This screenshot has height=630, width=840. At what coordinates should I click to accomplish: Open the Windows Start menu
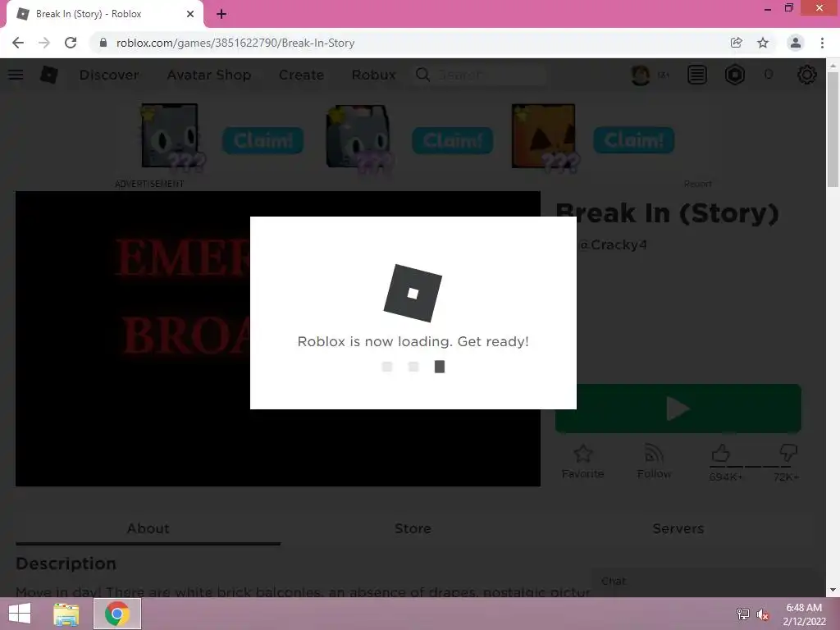20,614
